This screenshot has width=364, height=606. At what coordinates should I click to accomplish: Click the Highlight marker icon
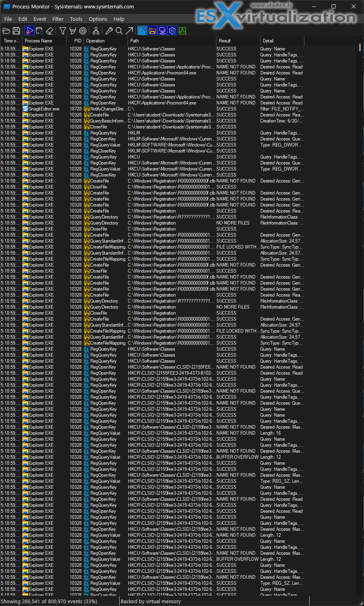tap(73, 31)
